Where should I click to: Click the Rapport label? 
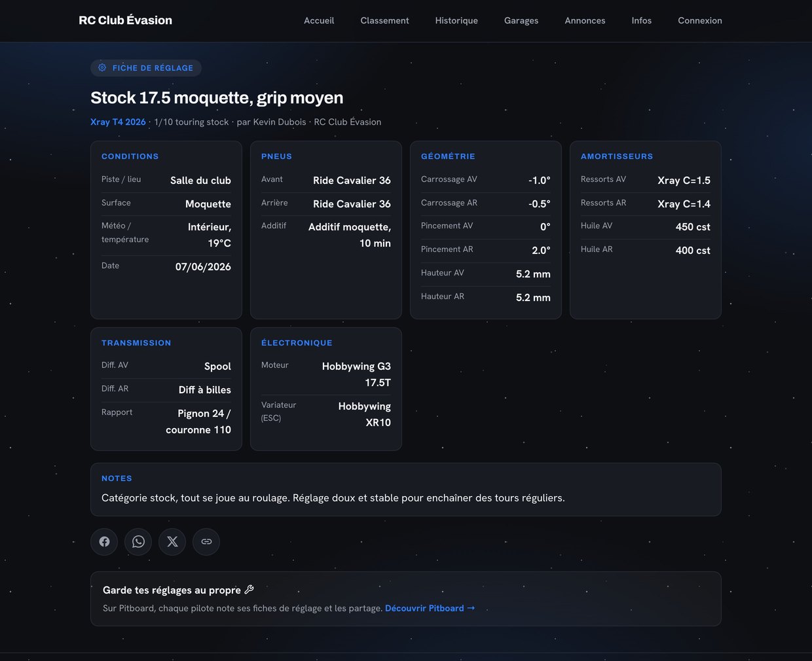[x=117, y=412]
